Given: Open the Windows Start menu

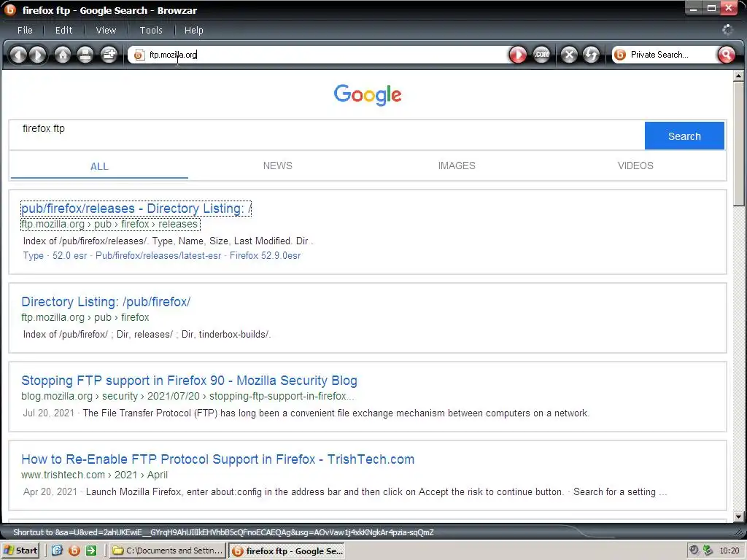Looking at the screenshot, I should point(20,551).
